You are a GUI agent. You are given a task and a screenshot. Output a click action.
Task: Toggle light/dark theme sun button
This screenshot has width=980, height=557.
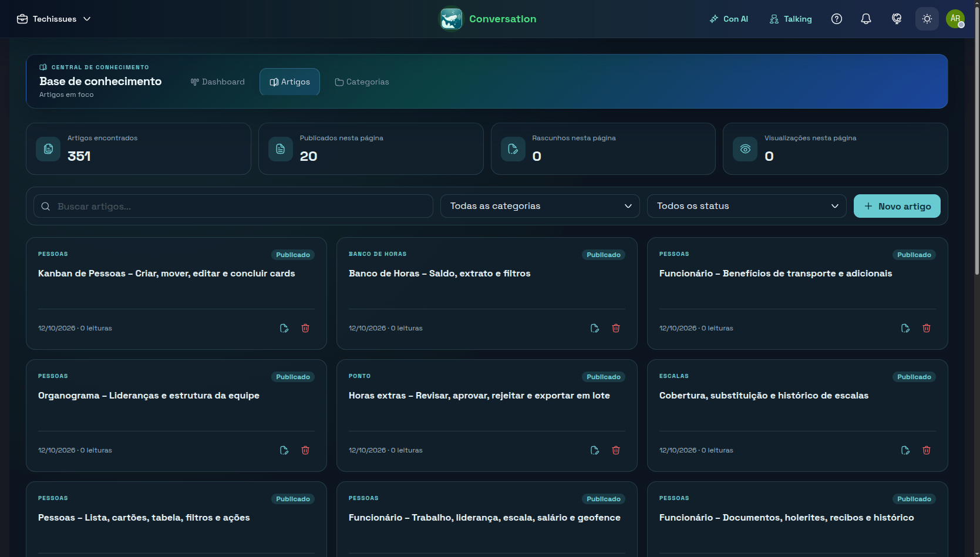(927, 19)
